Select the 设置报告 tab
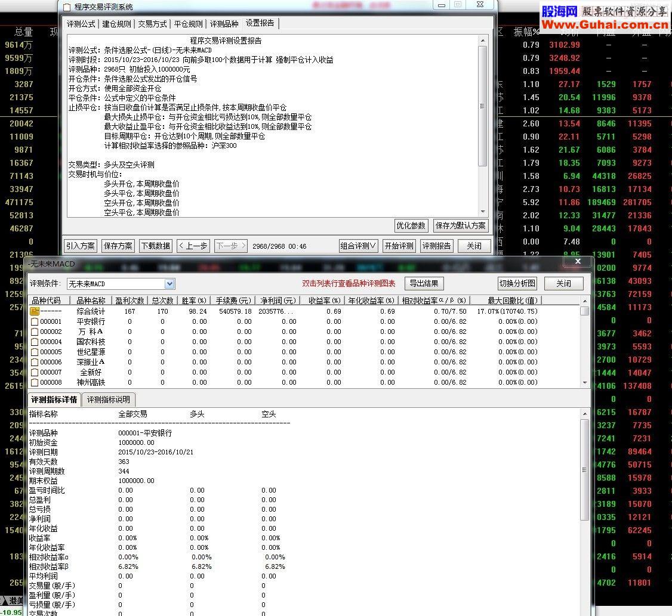Screen dimensions: 672x616 pos(260,23)
